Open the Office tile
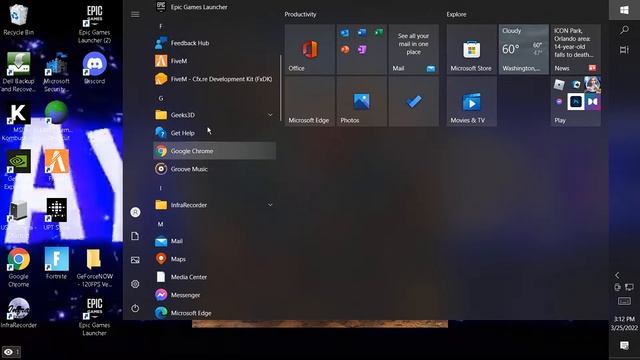This screenshot has width=640, height=360. tap(310, 49)
